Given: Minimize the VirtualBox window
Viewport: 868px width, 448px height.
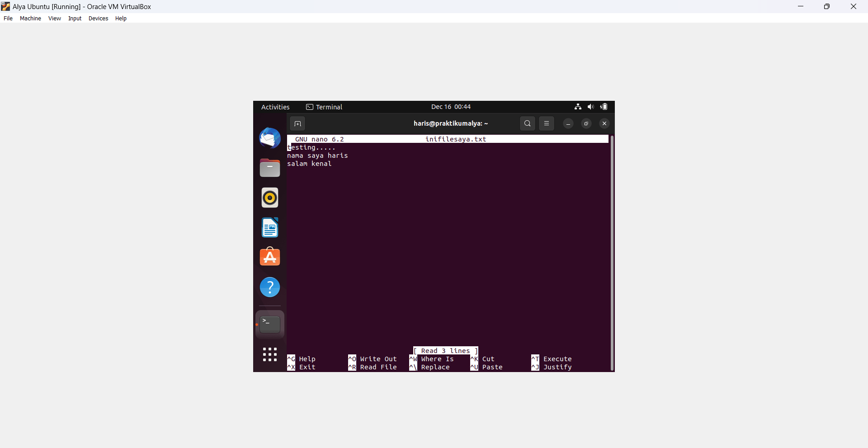Looking at the screenshot, I should click(801, 6).
